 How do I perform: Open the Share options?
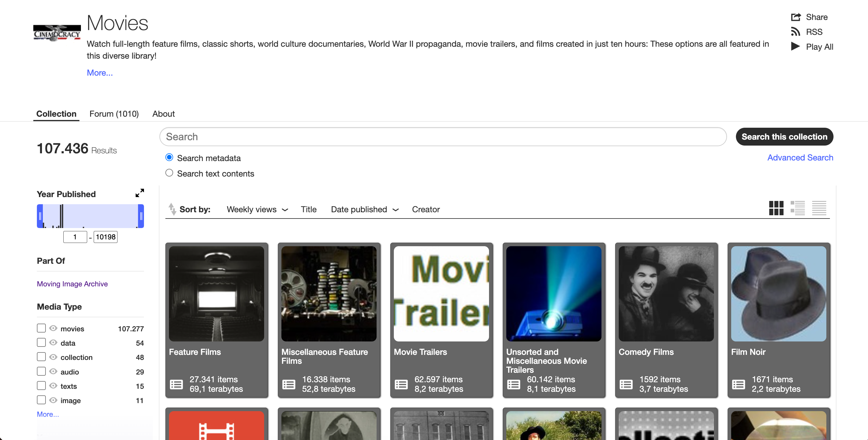pyautogui.click(x=796, y=17)
